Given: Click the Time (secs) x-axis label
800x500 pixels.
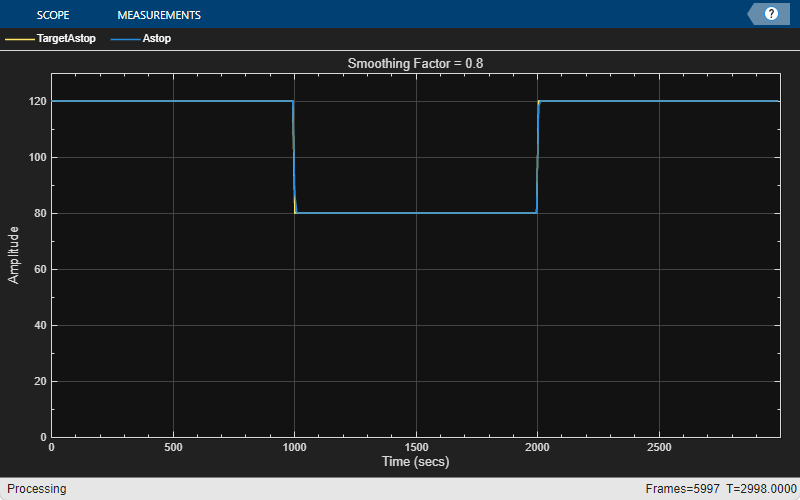Looking at the screenshot, I should (415, 462).
